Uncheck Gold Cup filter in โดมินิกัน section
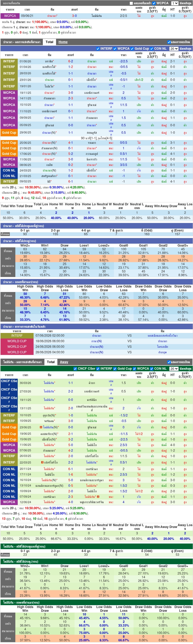193x644 pixels. pos(115,369)
